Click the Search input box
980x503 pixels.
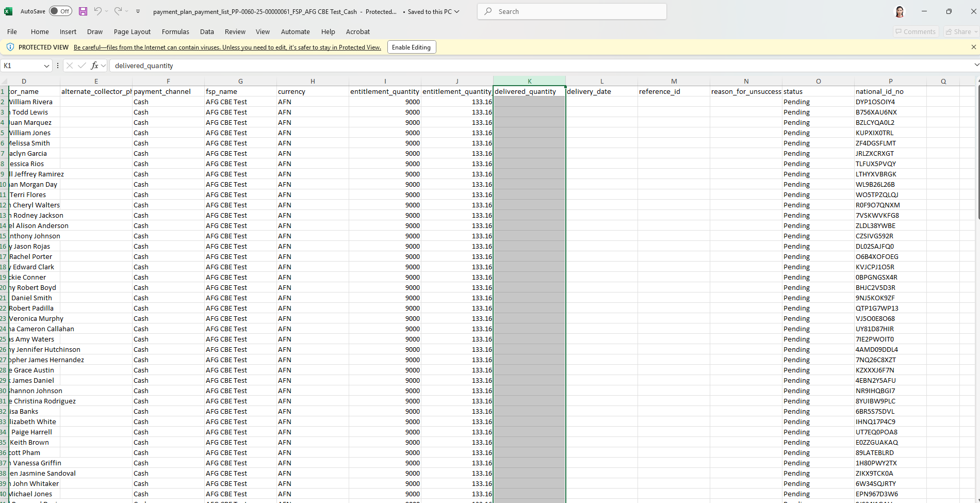(x=573, y=11)
